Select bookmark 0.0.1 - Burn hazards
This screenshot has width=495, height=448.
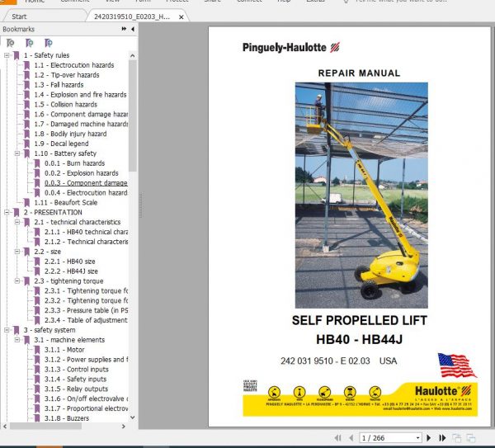(x=74, y=163)
